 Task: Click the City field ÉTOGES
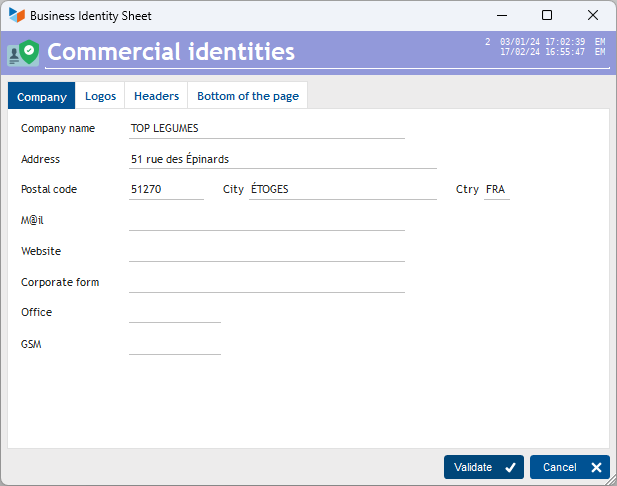tap(343, 190)
